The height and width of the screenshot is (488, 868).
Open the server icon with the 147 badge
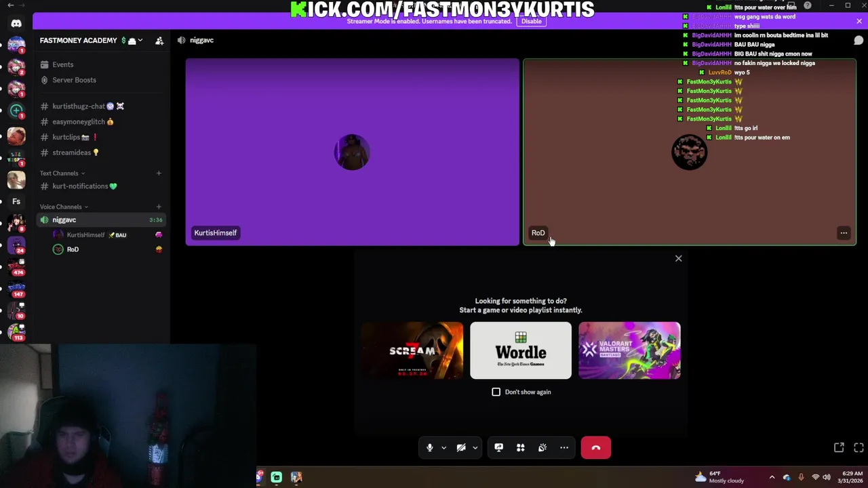(x=16, y=288)
